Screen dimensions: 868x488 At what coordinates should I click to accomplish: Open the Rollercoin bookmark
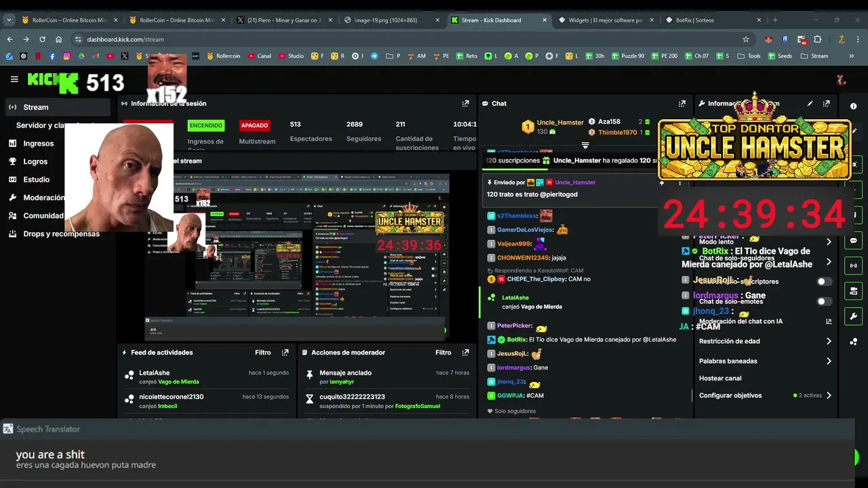(223, 56)
